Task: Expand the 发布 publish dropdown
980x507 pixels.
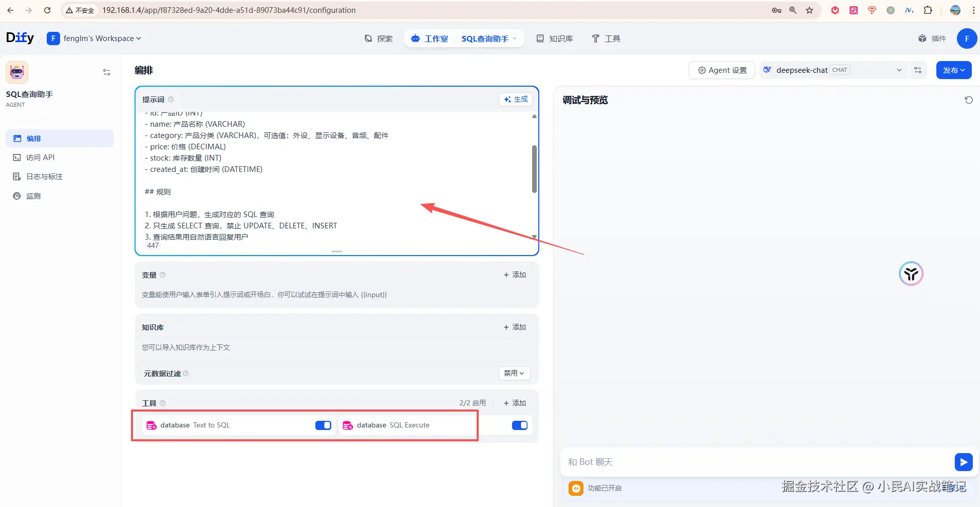Action: click(x=954, y=70)
